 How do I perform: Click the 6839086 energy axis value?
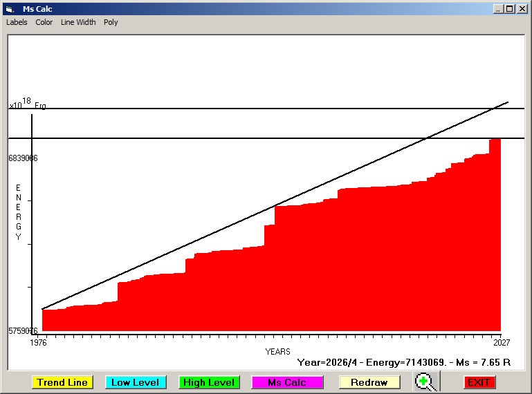coord(23,158)
